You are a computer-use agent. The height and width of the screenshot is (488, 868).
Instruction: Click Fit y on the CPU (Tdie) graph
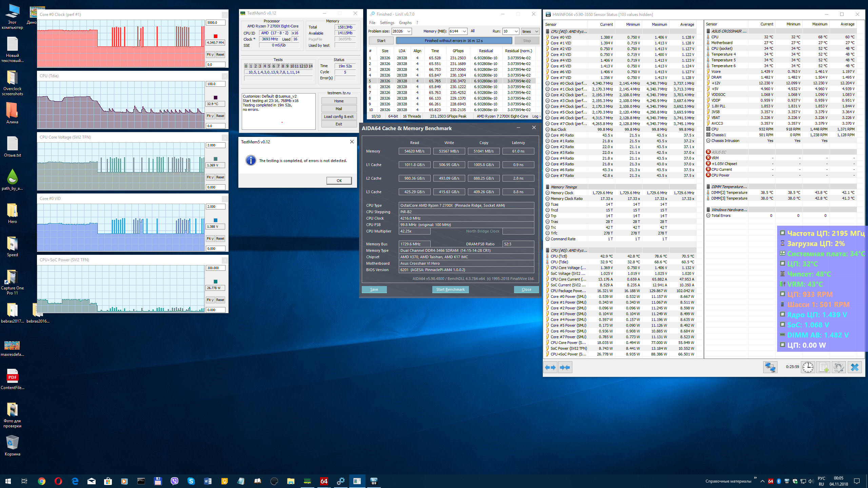[210, 116]
